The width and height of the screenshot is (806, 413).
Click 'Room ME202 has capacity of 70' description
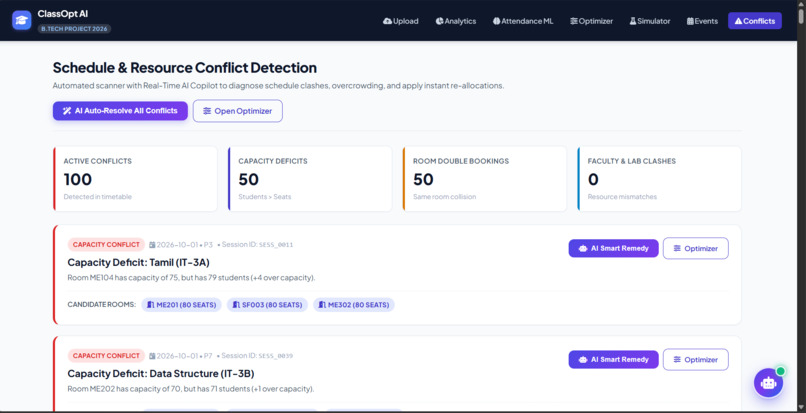click(x=191, y=389)
